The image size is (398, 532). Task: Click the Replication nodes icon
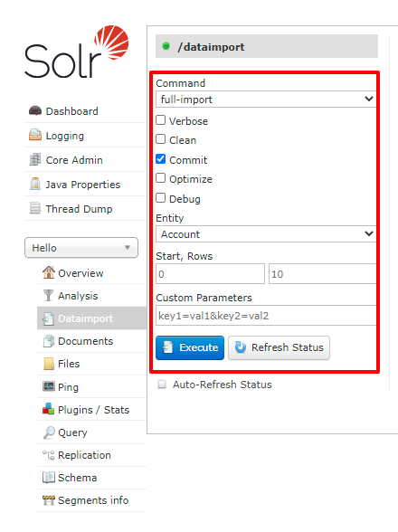[x=49, y=455]
